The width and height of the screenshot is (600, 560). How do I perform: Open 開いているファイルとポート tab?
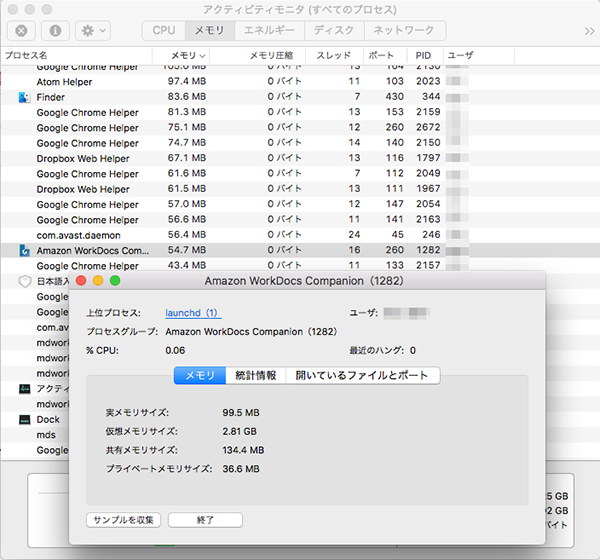[363, 376]
